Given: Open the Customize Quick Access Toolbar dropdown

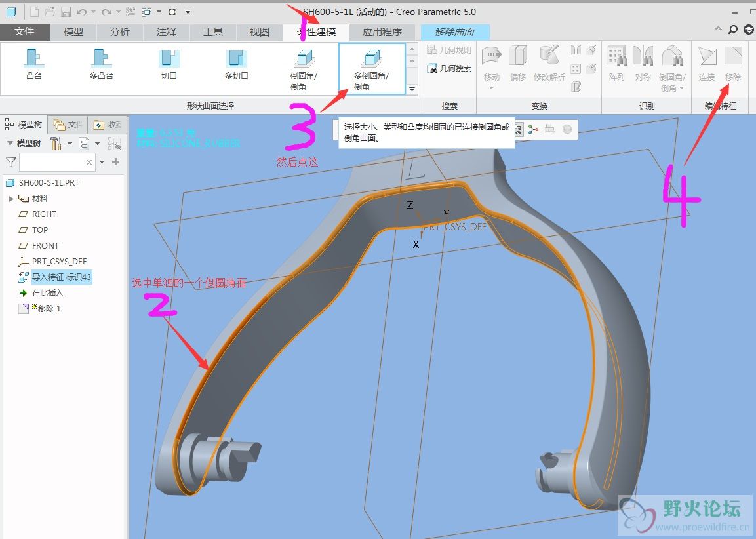Looking at the screenshot, I should [x=188, y=12].
